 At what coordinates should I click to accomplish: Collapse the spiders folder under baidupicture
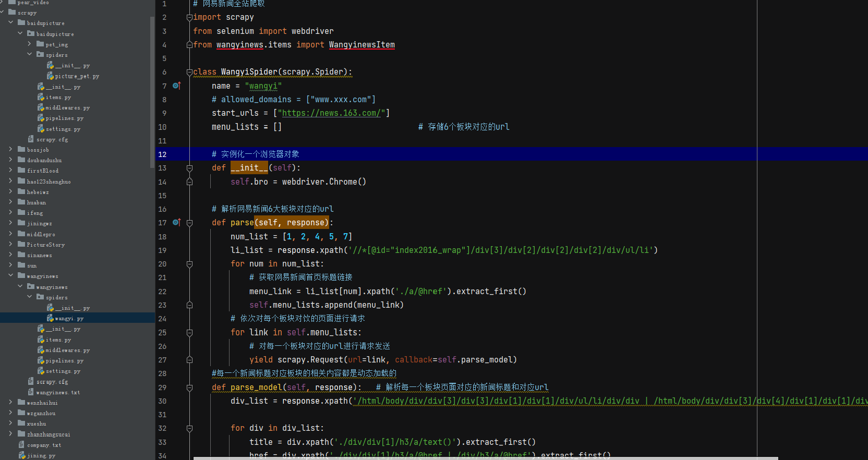tap(30, 55)
